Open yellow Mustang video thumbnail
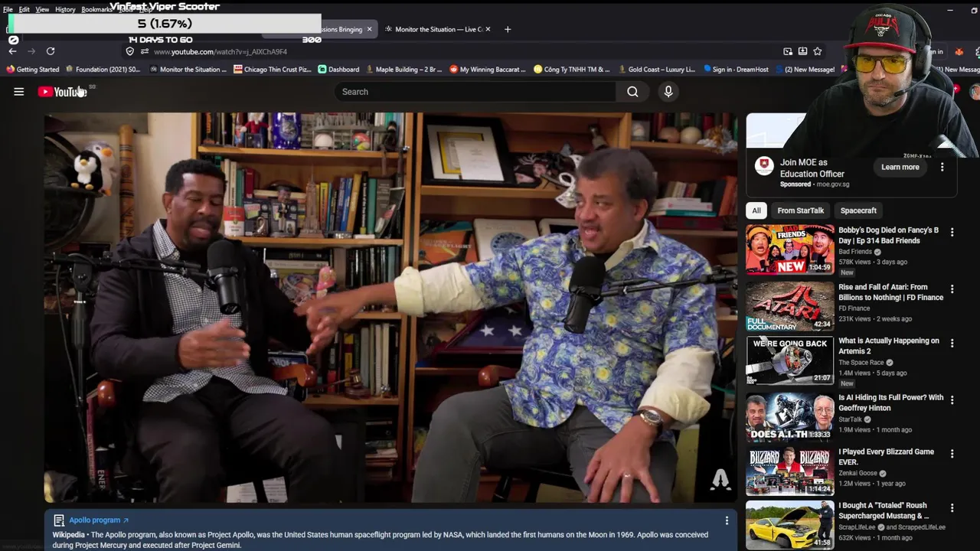 coord(790,525)
